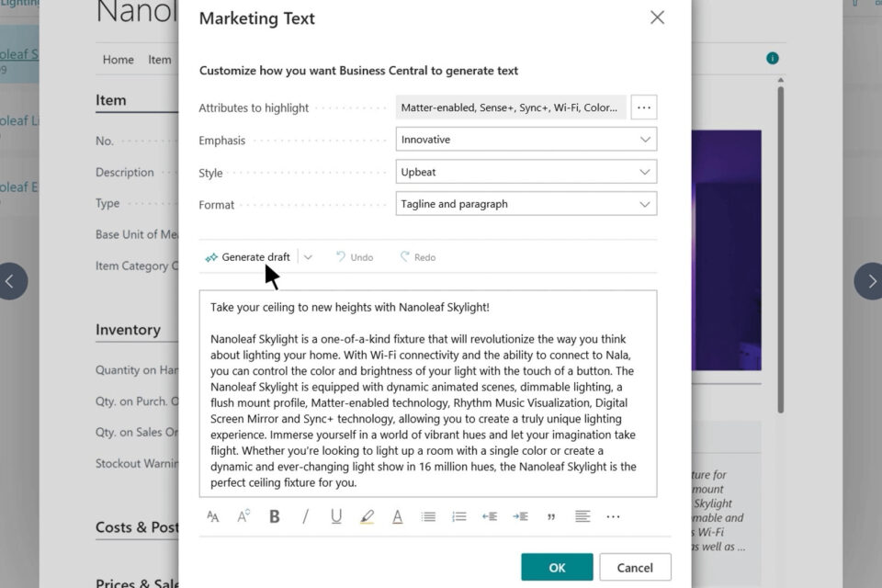Pick the text highlight color

[x=367, y=516]
